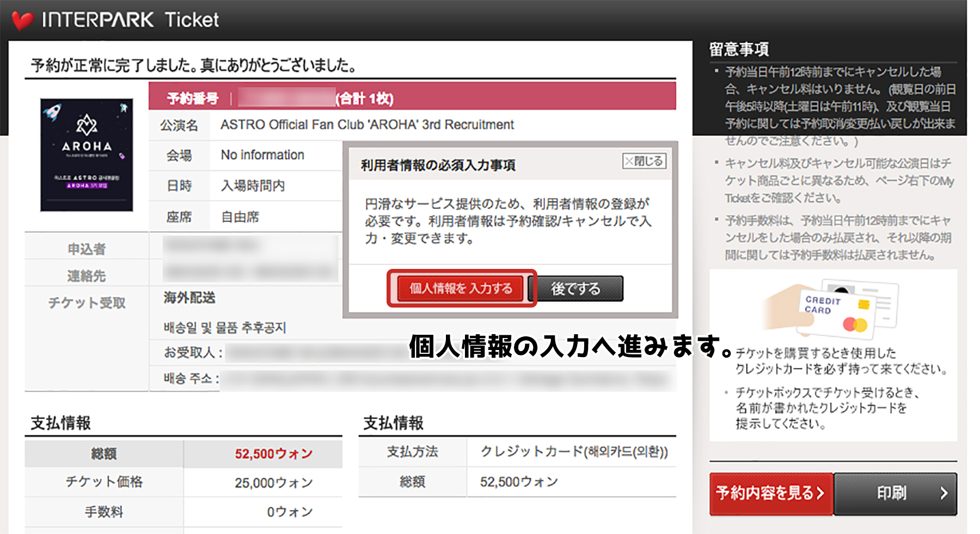Click the チケット価格 label cell

click(104, 481)
